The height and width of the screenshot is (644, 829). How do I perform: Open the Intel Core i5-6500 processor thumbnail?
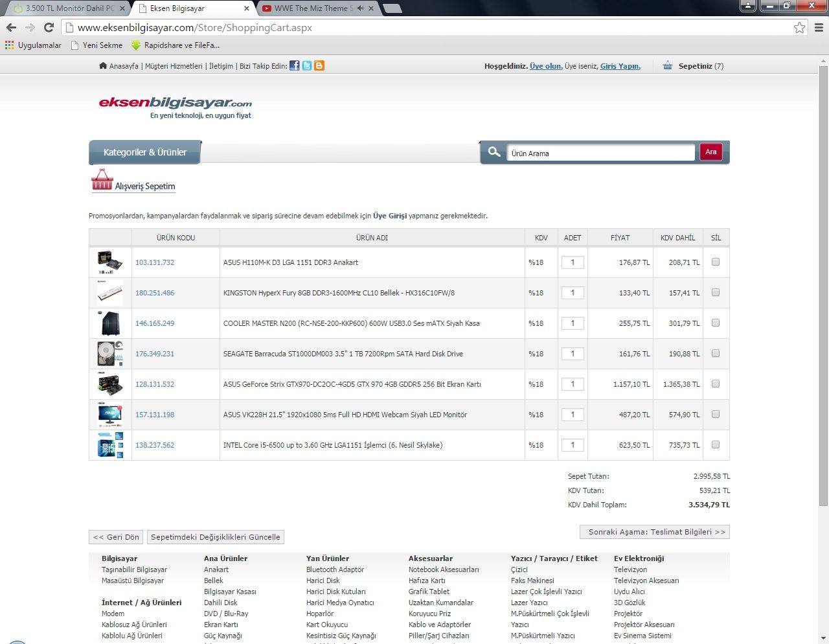click(x=110, y=445)
